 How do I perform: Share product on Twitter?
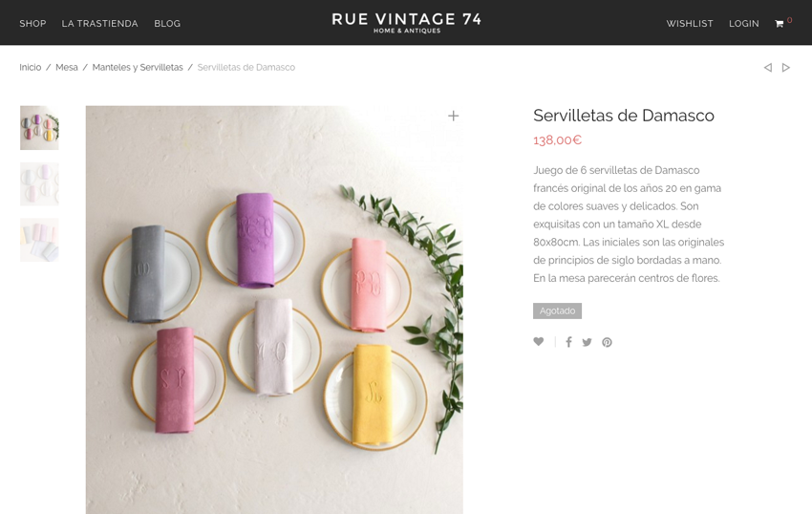587,342
